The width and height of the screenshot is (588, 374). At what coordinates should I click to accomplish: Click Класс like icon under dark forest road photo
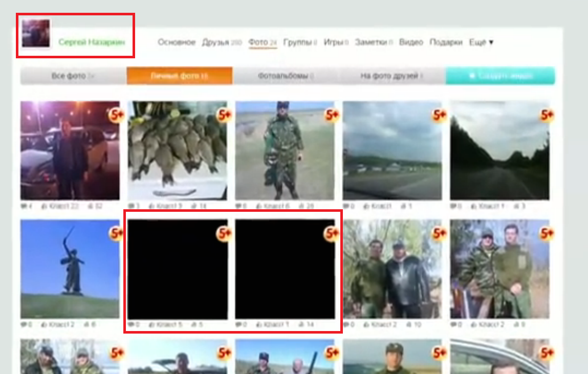pos(475,206)
